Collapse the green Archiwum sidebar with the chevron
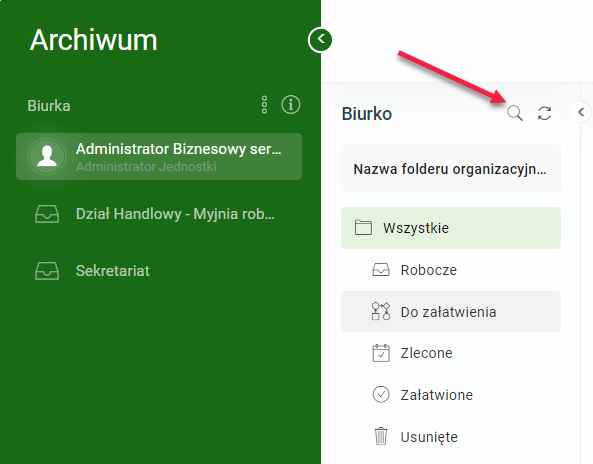This screenshot has height=464, width=593. pyautogui.click(x=320, y=40)
